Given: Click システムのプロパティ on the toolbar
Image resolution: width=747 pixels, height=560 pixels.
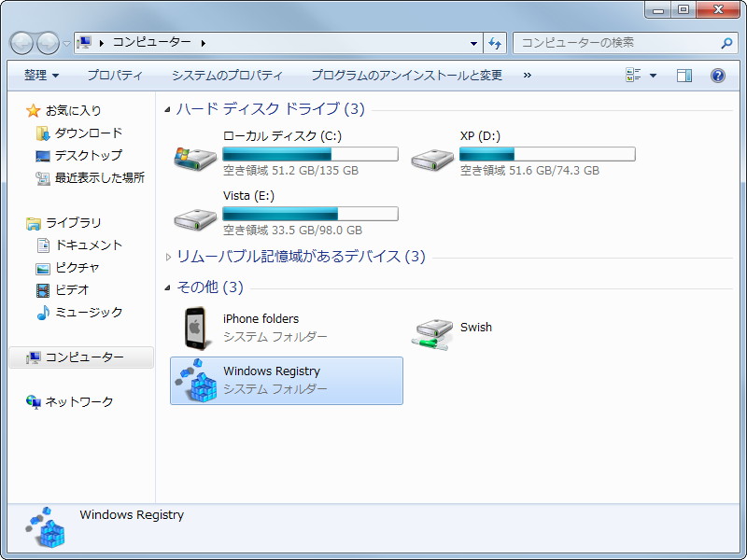Looking at the screenshot, I should (x=228, y=75).
